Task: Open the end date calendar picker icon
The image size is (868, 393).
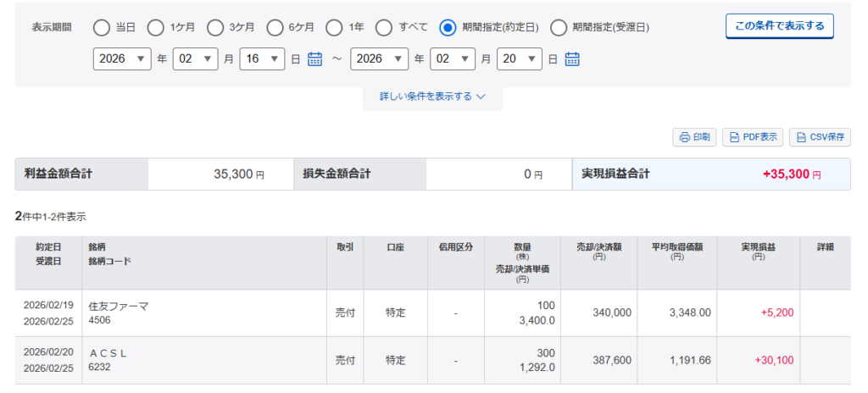Action: pyautogui.click(x=572, y=59)
